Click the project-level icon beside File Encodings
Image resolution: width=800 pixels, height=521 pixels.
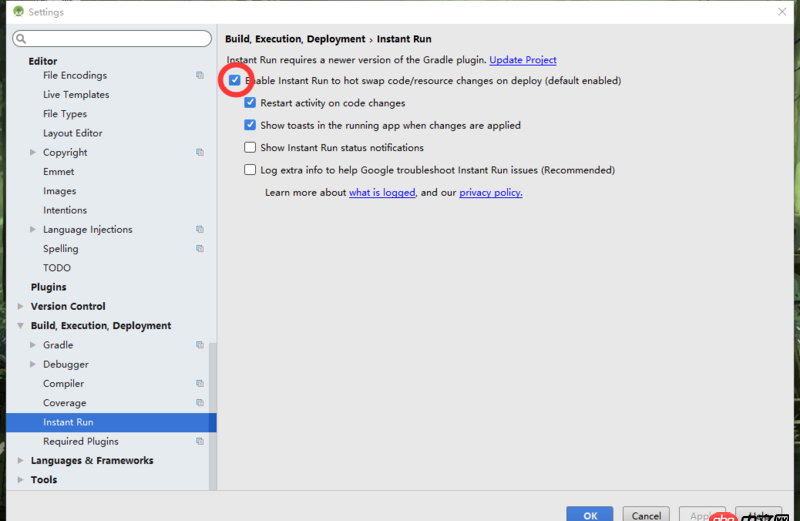[200, 75]
